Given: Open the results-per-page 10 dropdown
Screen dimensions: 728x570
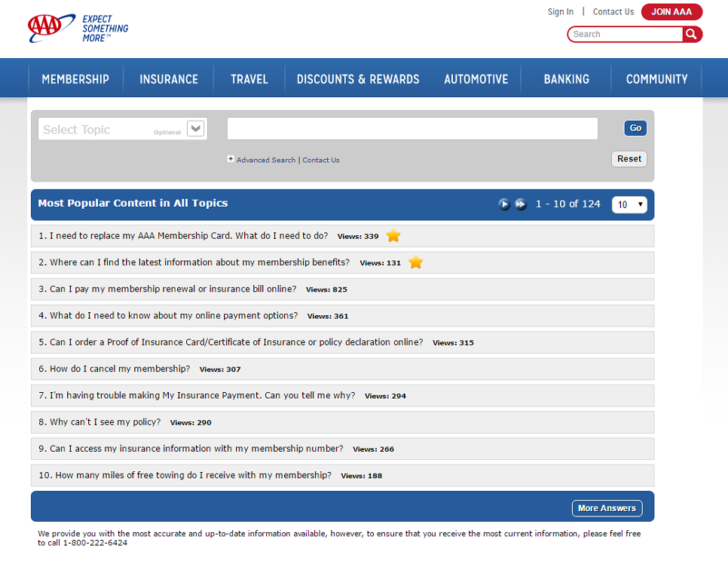Looking at the screenshot, I should (629, 204).
